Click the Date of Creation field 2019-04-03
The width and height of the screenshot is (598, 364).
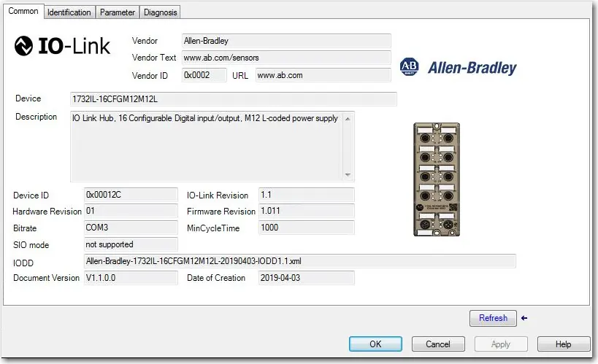pyautogui.click(x=306, y=278)
